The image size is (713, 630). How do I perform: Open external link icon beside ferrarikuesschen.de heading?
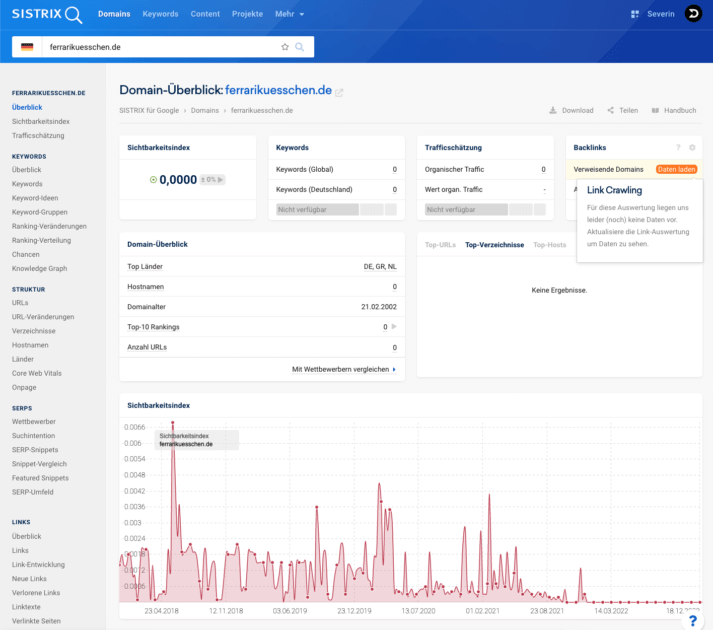point(339,92)
